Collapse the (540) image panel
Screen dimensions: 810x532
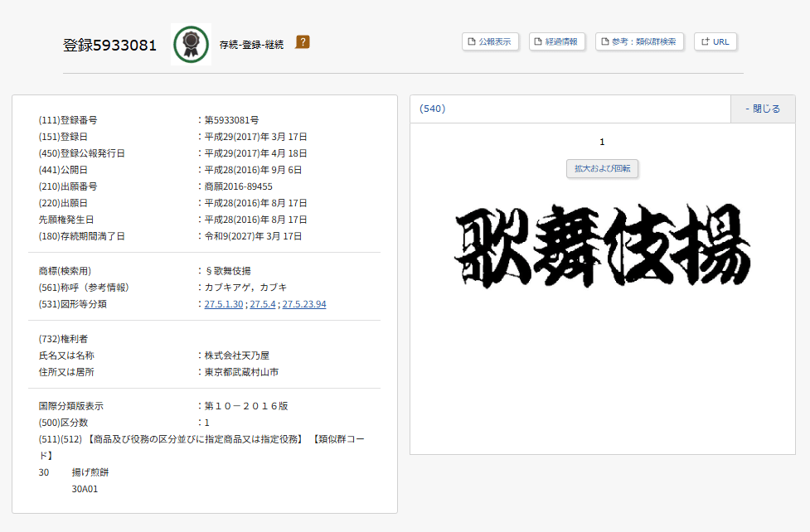(x=761, y=109)
